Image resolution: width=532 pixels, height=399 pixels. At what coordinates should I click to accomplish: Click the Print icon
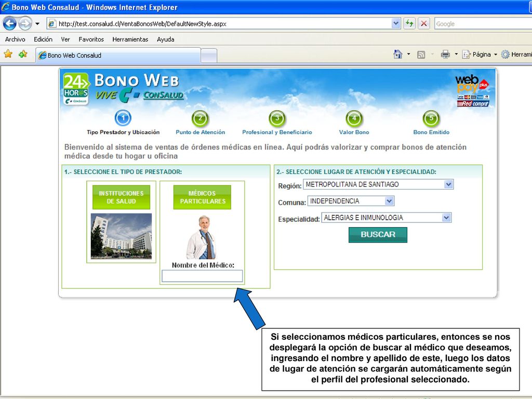[x=445, y=54]
